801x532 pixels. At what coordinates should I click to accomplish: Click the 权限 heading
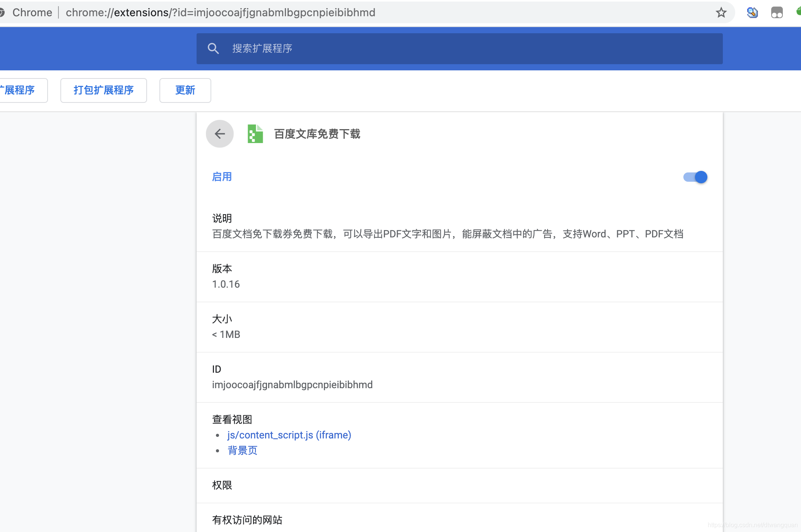222,485
